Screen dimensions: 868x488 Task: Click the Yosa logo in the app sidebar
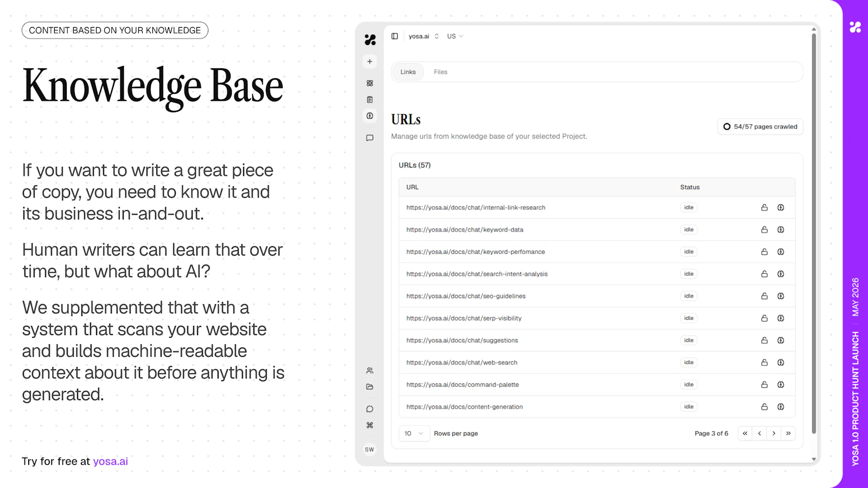click(370, 40)
